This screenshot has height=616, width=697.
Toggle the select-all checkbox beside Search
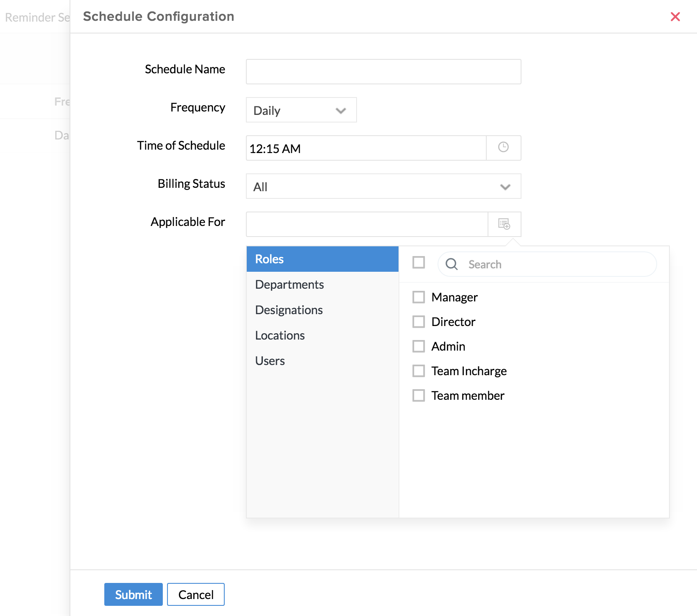coord(418,262)
